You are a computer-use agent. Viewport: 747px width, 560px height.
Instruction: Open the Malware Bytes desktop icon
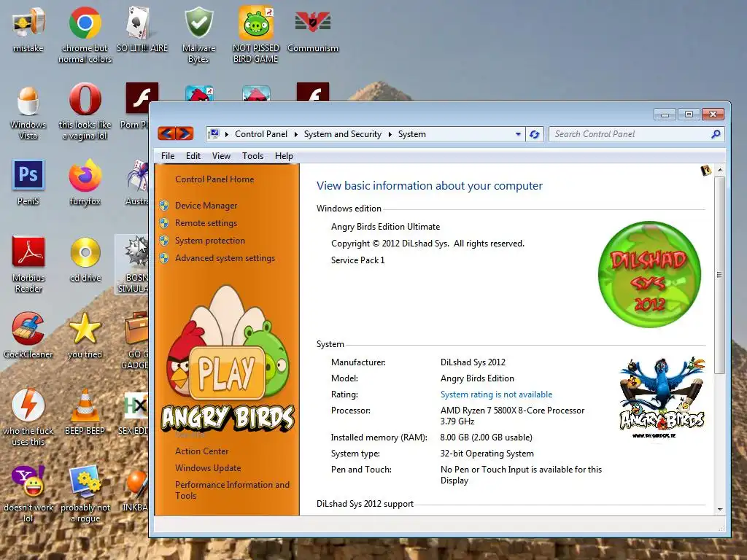pyautogui.click(x=198, y=34)
